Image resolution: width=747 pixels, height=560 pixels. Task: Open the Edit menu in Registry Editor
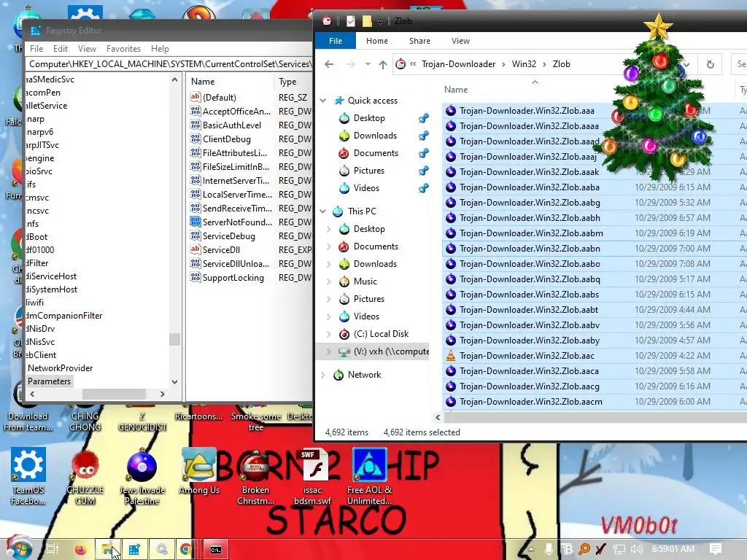coord(60,49)
